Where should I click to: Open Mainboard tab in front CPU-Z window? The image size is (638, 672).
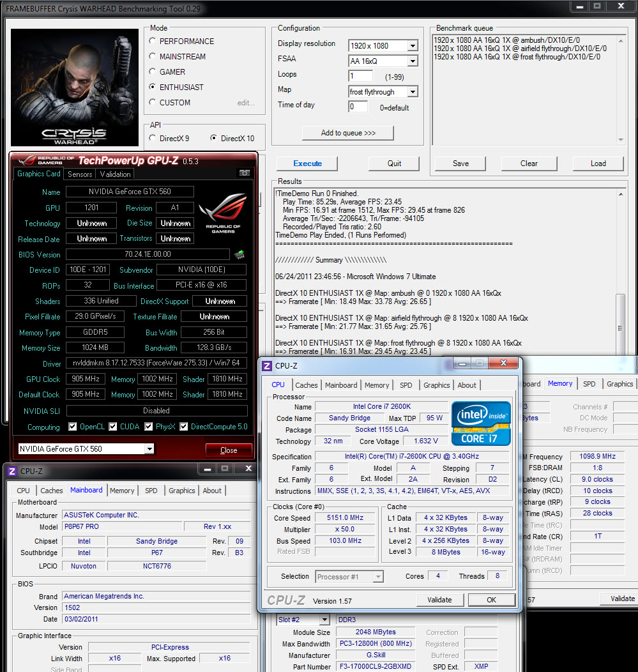[x=341, y=385]
